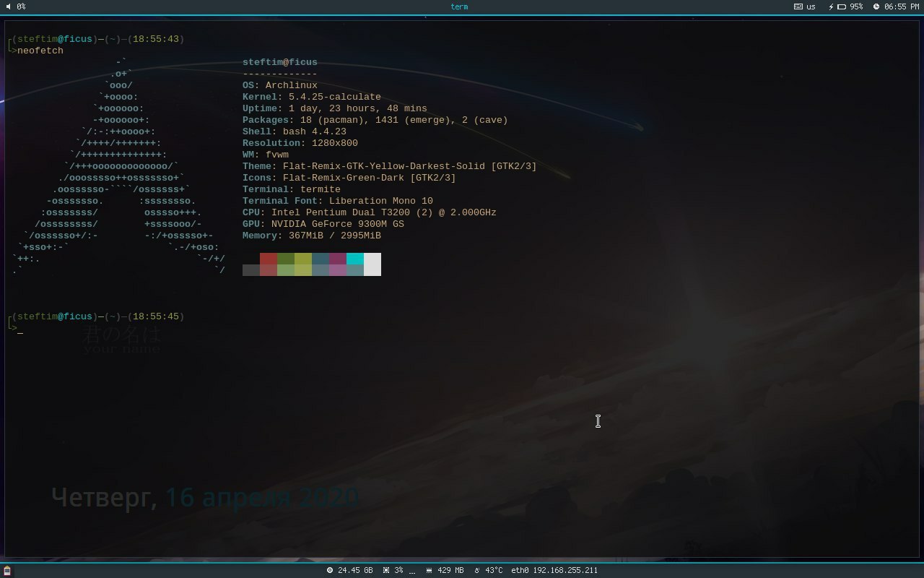The image size is (924, 578).
Task: Click the white color block in neofetch palette
Action: (x=372, y=264)
